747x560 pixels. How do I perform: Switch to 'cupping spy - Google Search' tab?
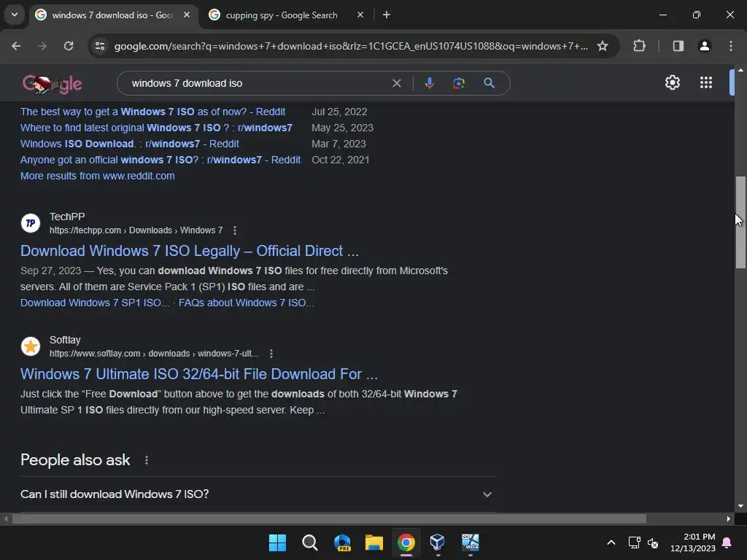(282, 15)
